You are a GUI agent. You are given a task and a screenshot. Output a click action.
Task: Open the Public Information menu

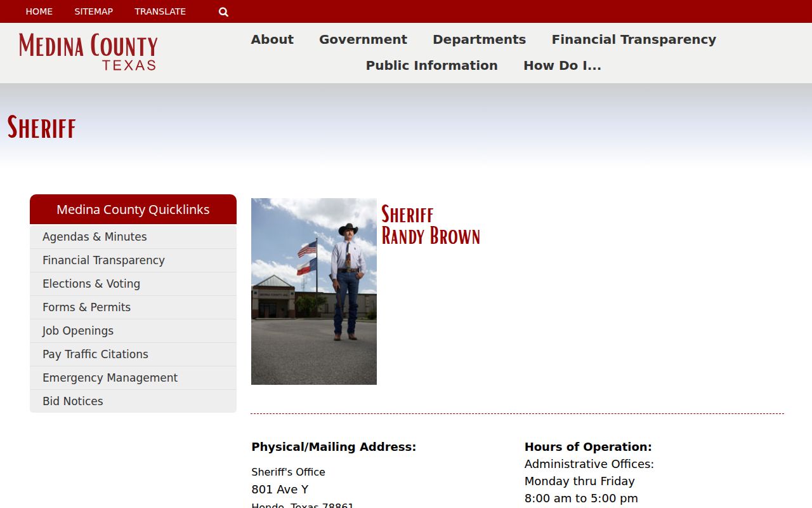[431, 65]
